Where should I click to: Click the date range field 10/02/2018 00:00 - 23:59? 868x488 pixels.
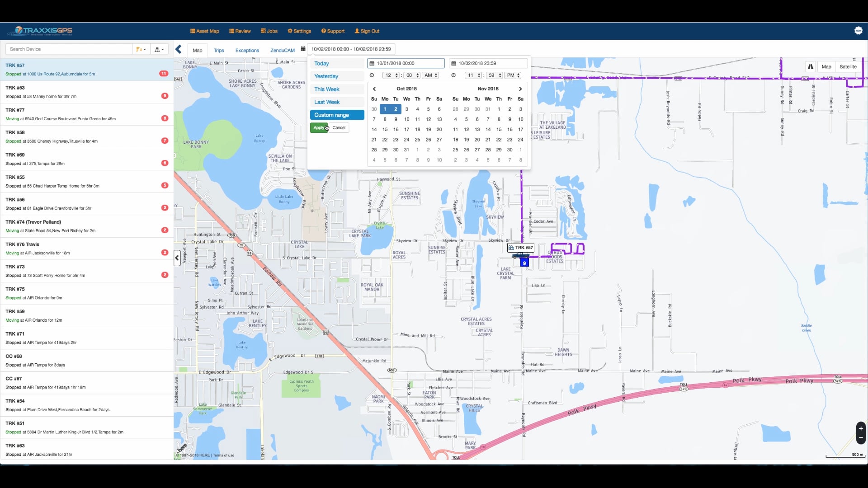(351, 49)
